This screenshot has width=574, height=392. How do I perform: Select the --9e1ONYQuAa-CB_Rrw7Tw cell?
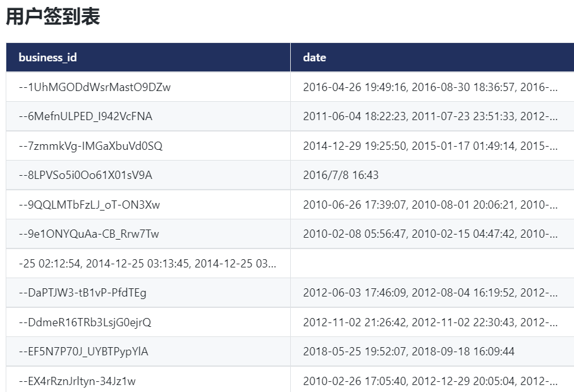click(89, 234)
